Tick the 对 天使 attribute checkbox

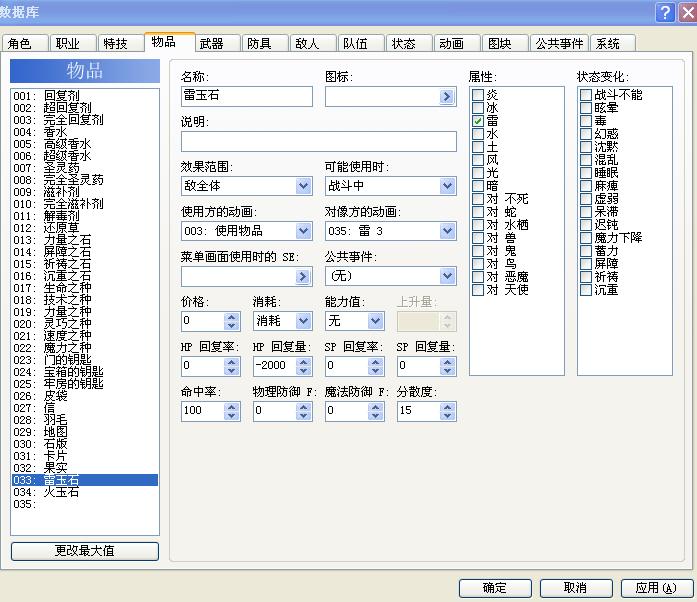click(478, 290)
